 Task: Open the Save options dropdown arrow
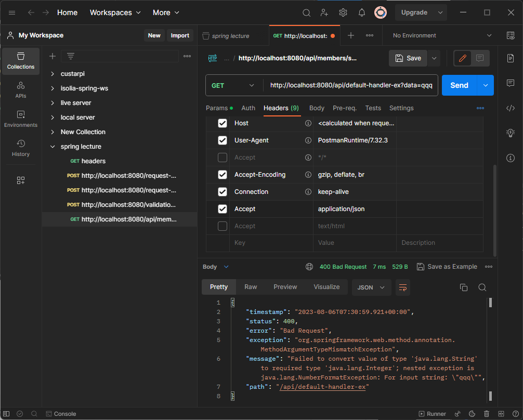click(434, 58)
